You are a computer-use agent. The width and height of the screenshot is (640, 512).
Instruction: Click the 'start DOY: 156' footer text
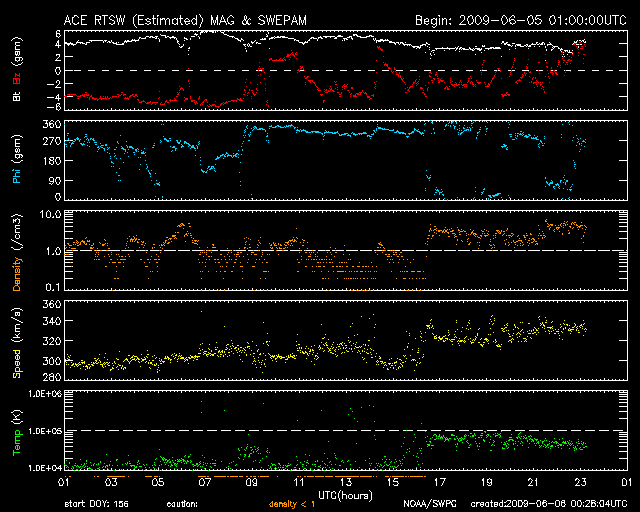coord(96,504)
